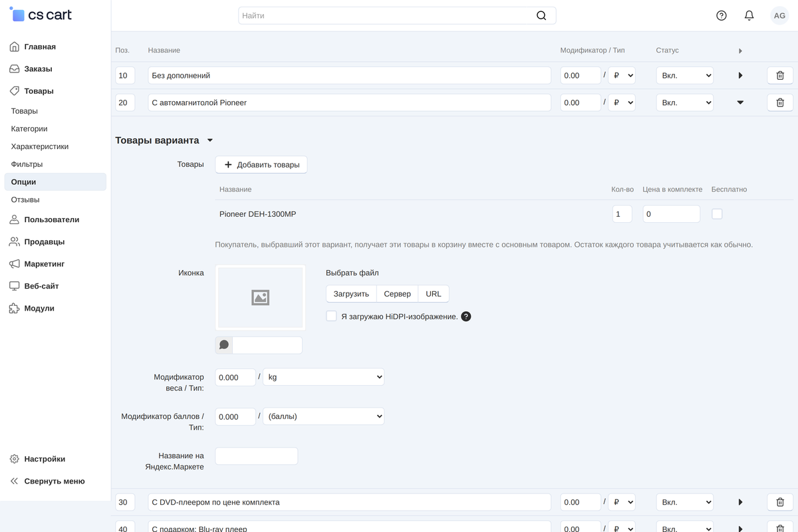
Task: Delete the 'С автомагнитолой Pioneer' variant
Action: pos(780,102)
